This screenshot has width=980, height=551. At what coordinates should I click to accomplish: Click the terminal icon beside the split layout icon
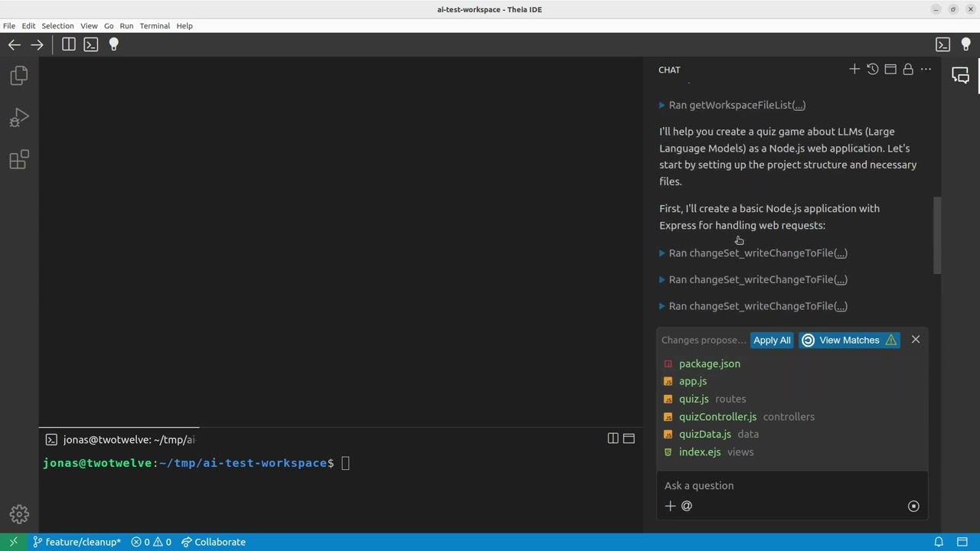tap(91, 44)
